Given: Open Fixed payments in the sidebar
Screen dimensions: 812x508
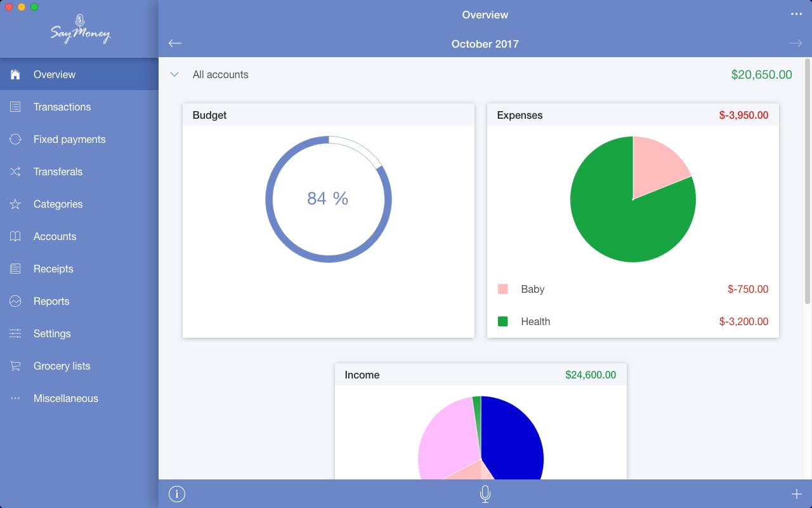Looking at the screenshot, I should point(79,139).
